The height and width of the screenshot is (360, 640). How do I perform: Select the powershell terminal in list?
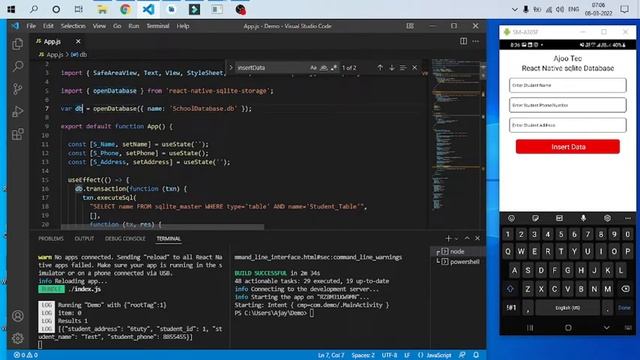tap(457, 262)
